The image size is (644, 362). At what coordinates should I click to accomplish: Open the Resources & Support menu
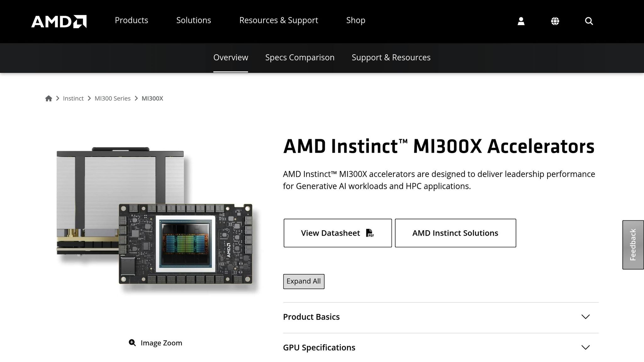[x=279, y=20]
